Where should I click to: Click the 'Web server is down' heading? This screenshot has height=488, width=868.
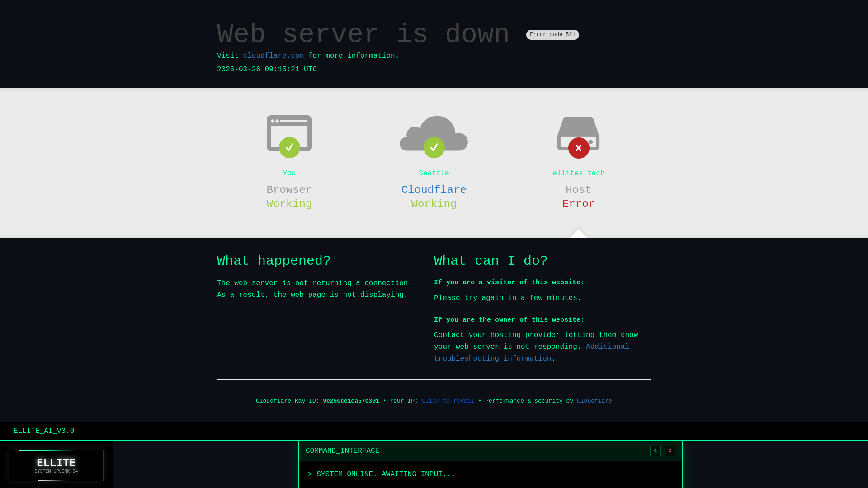(363, 35)
